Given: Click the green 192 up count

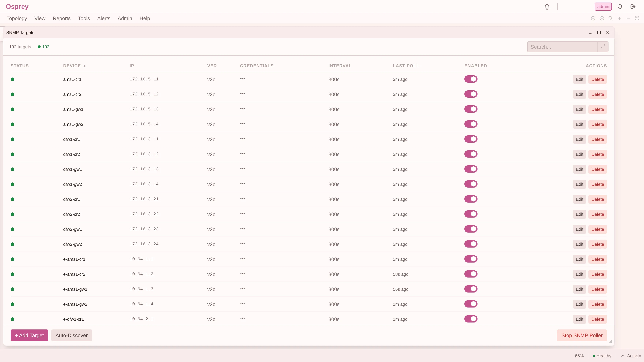Looking at the screenshot, I should tap(44, 47).
